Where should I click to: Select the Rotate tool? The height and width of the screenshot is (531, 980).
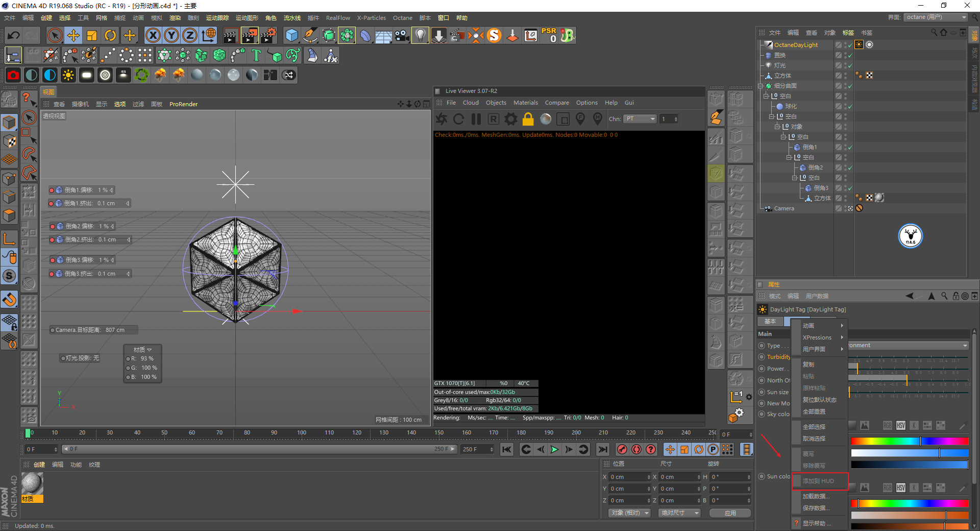click(x=110, y=35)
